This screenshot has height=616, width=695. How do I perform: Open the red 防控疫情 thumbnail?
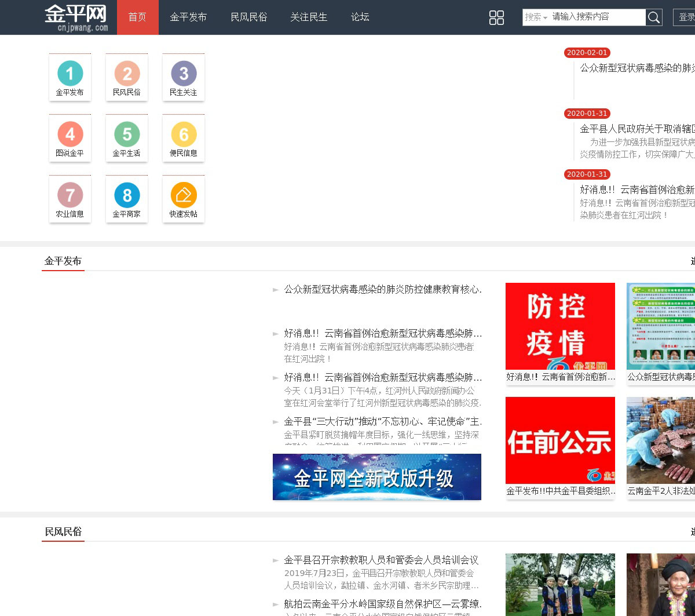pos(560,326)
